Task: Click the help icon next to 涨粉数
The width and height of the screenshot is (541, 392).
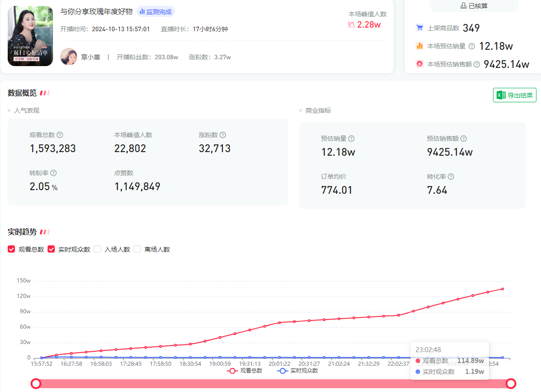Action: pyautogui.click(x=223, y=135)
